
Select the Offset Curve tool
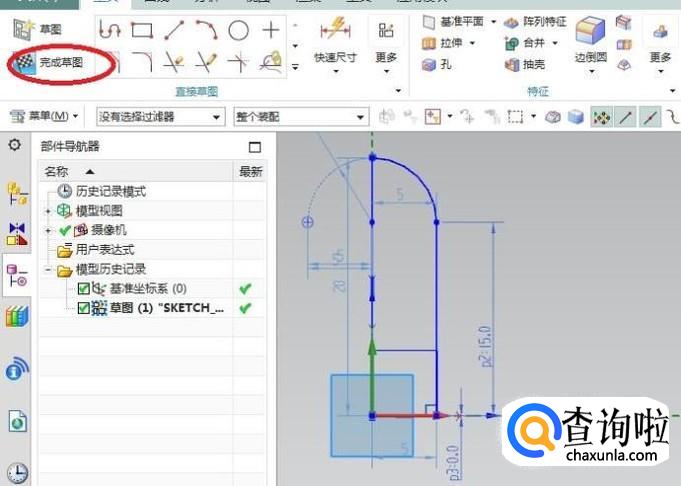[x=271, y=62]
